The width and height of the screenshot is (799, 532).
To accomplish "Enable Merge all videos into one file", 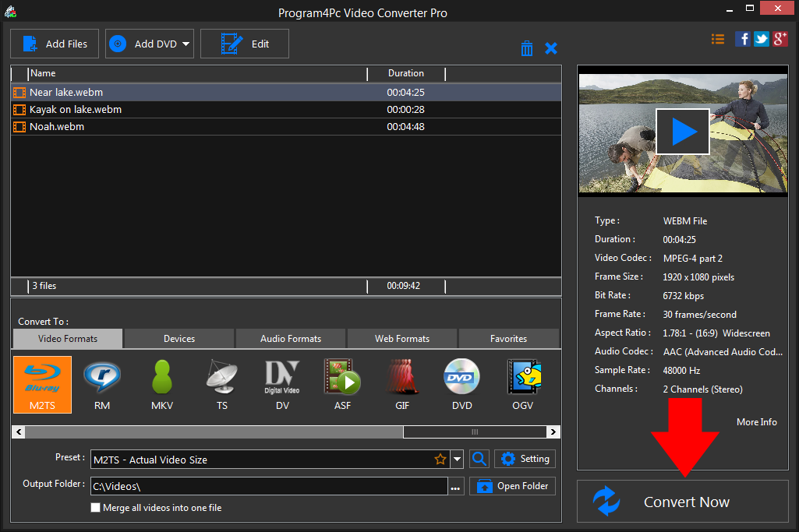I will click(95, 507).
